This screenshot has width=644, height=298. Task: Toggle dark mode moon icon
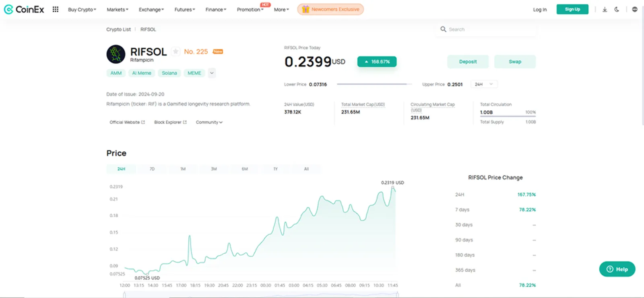click(617, 9)
